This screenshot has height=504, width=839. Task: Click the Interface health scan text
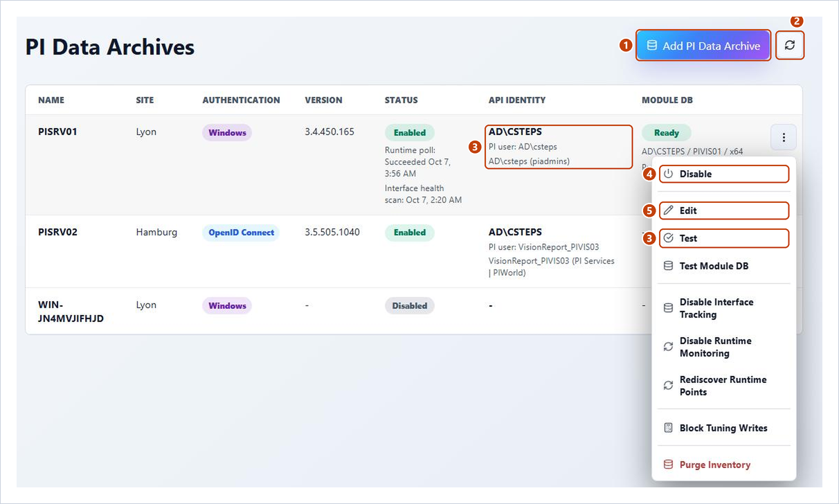(x=423, y=194)
